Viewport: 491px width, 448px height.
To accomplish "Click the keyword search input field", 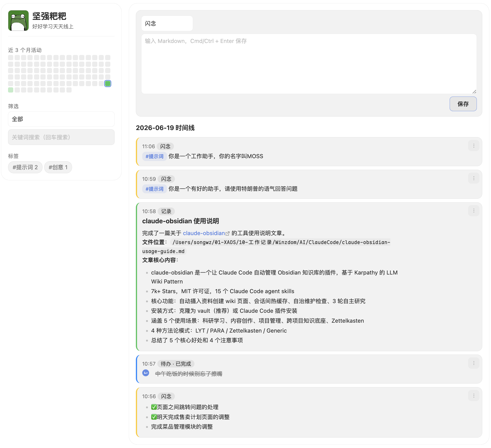I will pyautogui.click(x=61, y=137).
